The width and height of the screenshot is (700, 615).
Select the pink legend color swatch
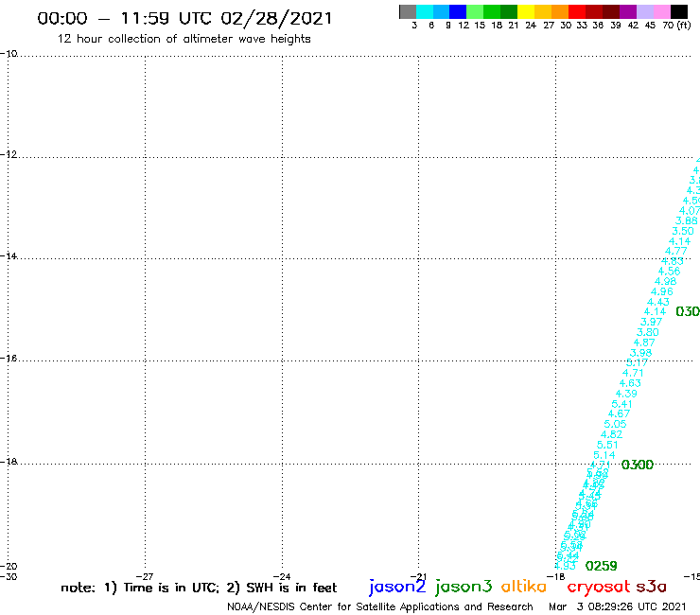[x=661, y=12]
